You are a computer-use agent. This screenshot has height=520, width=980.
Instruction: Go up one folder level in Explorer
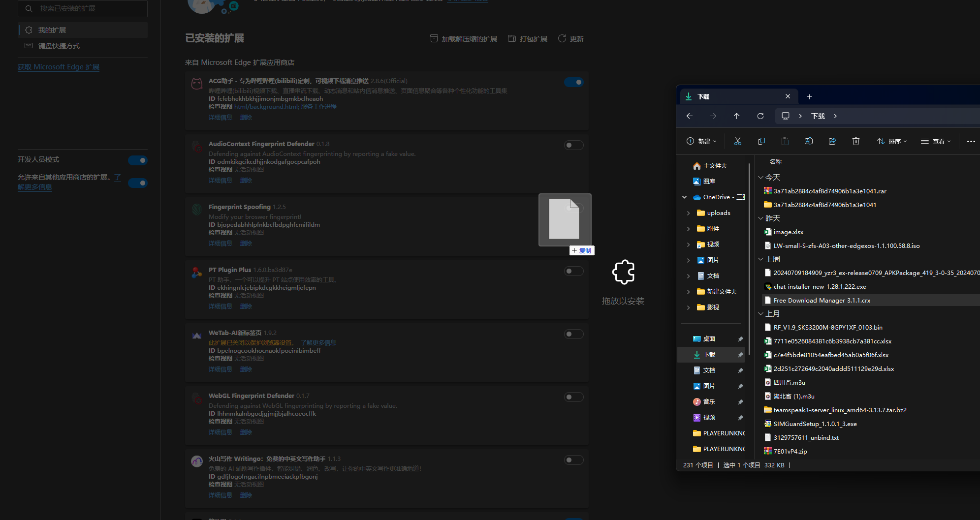click(x=736, y=116)
